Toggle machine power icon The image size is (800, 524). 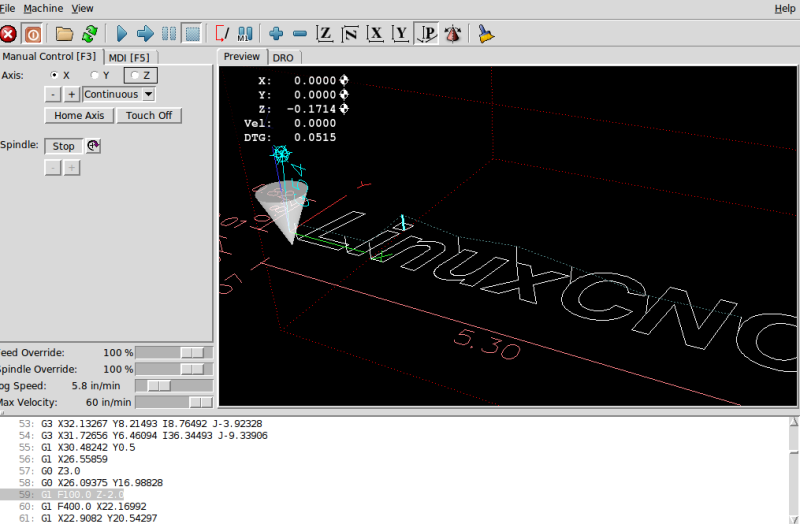click(x=33, y=34)
